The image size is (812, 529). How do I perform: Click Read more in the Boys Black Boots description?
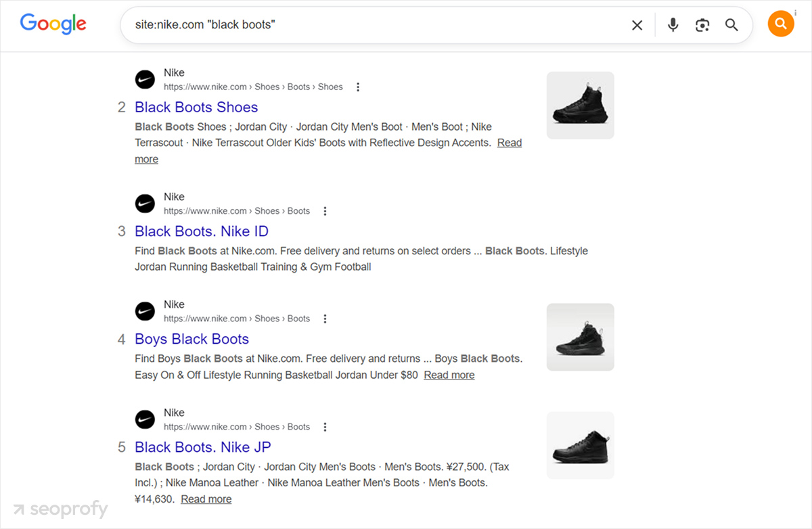coord(449,374)
